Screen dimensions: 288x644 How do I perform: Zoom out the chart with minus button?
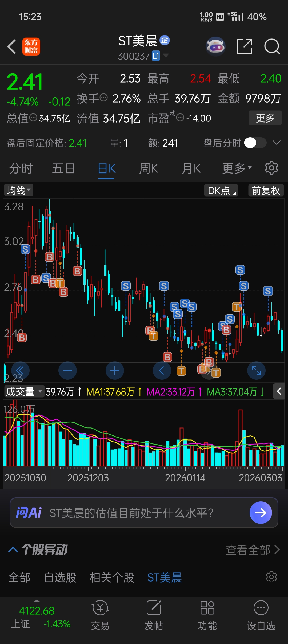(x=67, y=371)
